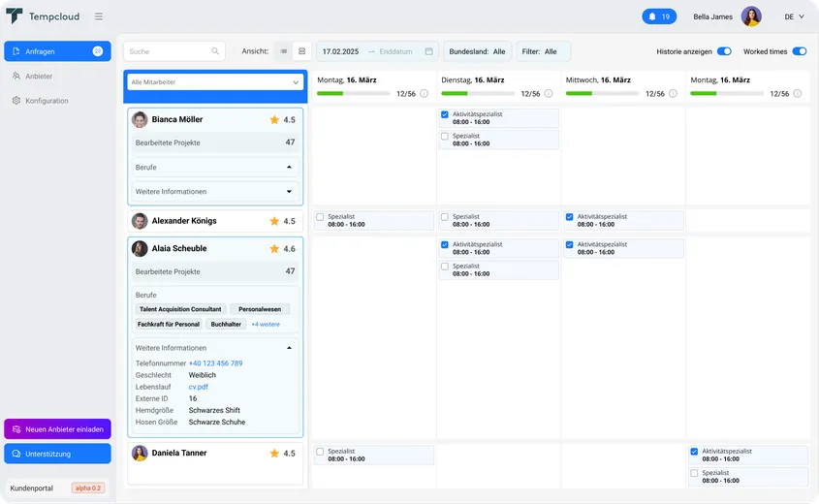Viewport: 819px width, 504px height.
Task: Click info icon for last Montag column
Action: [x=798, y=93]
